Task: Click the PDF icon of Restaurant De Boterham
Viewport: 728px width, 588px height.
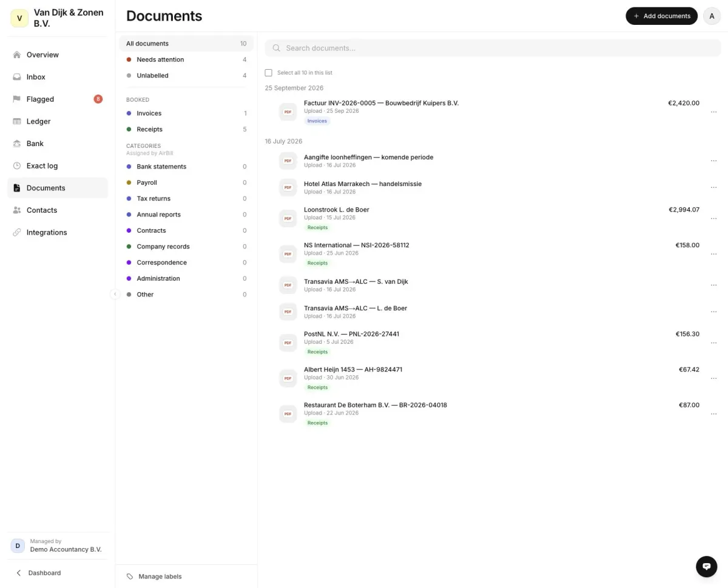Action: pos(288,413)
